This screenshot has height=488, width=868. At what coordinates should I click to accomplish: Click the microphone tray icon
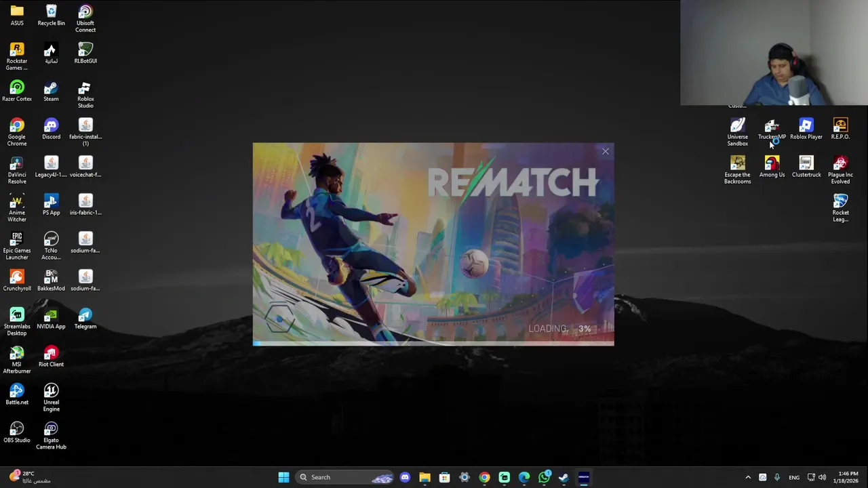tap(776, 477)
